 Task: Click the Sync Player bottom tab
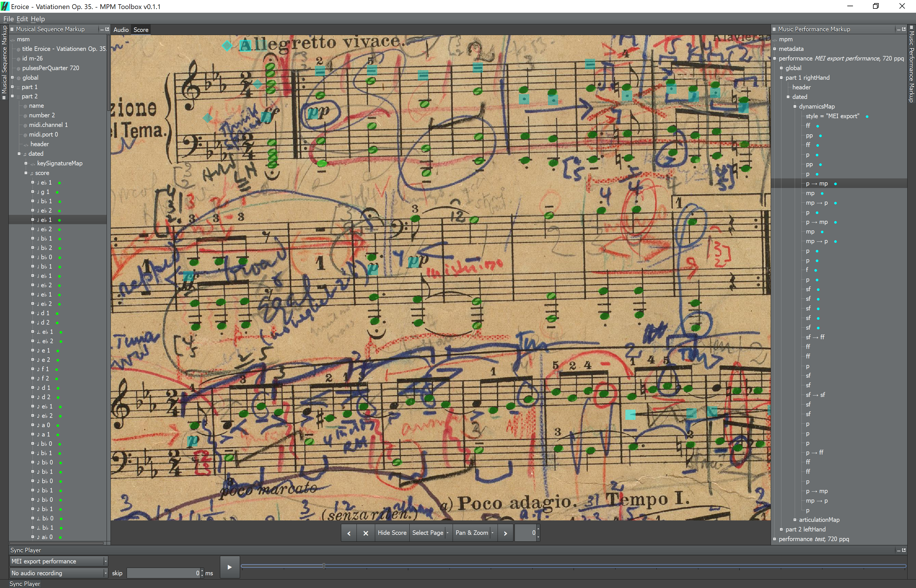pos(24,584)
